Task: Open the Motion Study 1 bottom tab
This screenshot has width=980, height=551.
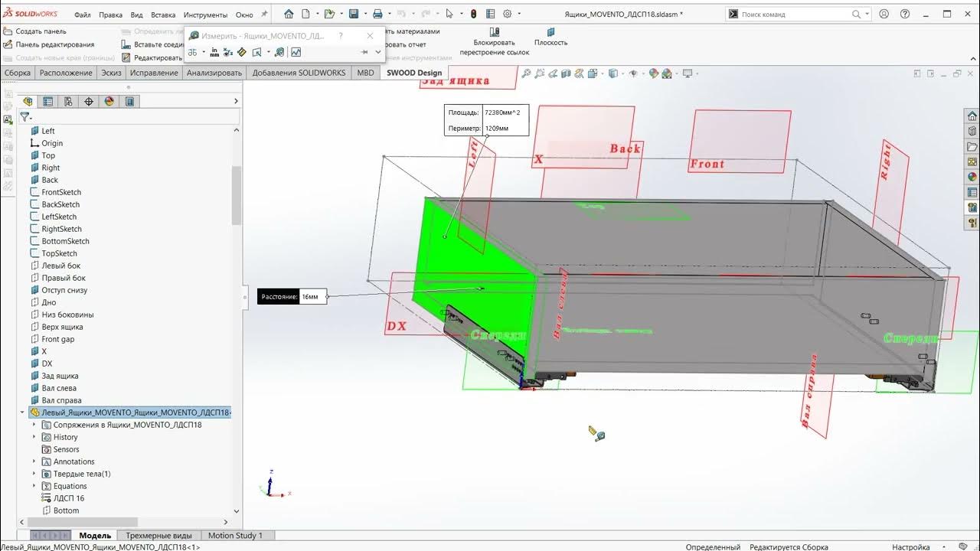Action: 235,536
